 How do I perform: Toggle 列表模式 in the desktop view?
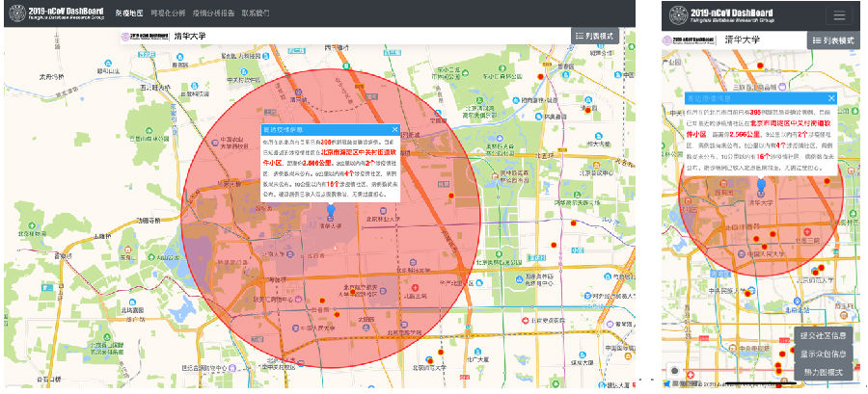599,35
